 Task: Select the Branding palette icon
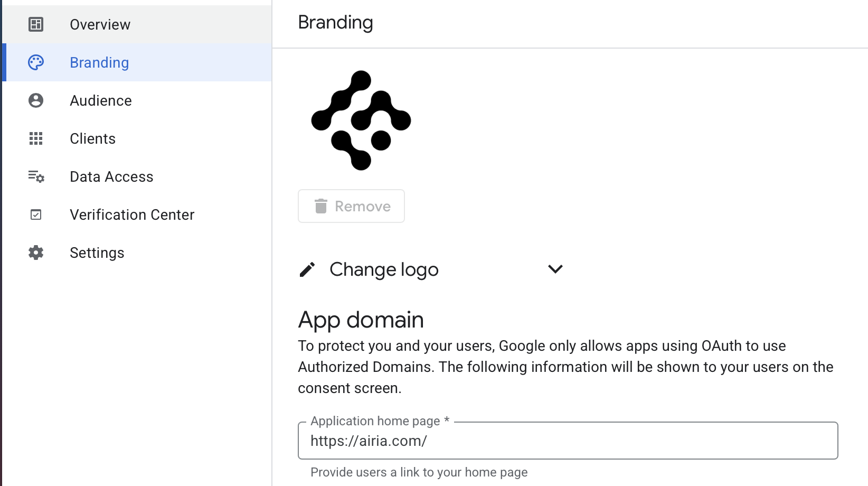point(35,62)
